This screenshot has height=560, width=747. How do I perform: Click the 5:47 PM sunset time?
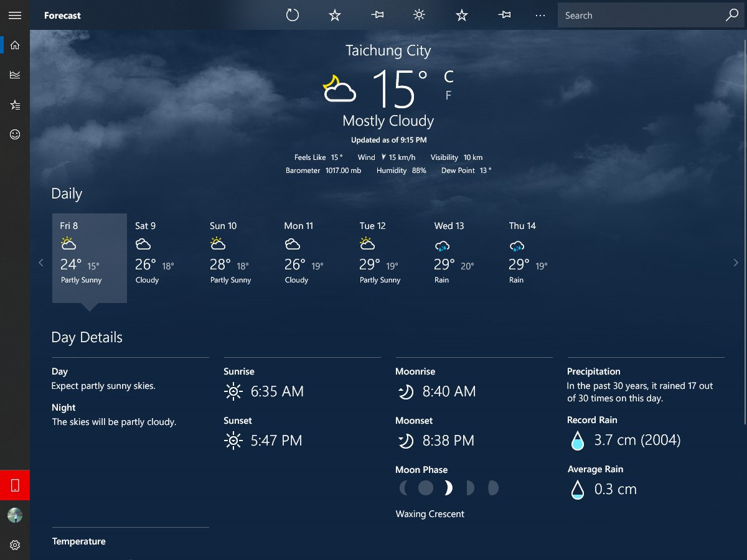(x=276, y=441)
